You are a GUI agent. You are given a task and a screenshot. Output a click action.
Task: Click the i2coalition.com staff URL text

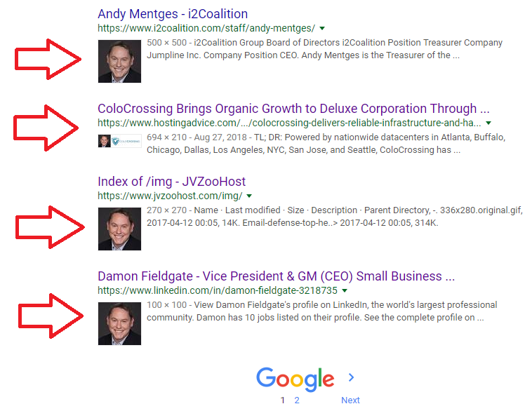click(x=206, y=28)
